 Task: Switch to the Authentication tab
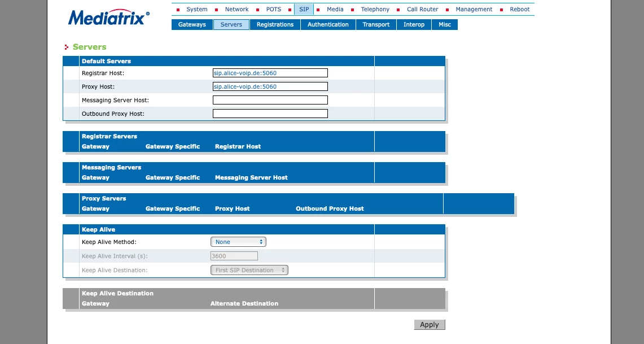[x=328, y=25]
